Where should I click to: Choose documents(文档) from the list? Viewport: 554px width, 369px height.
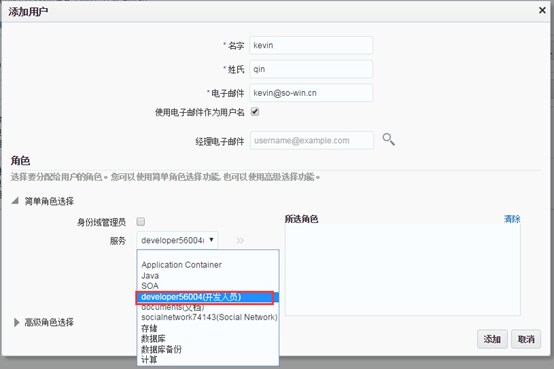pos(208,308)
